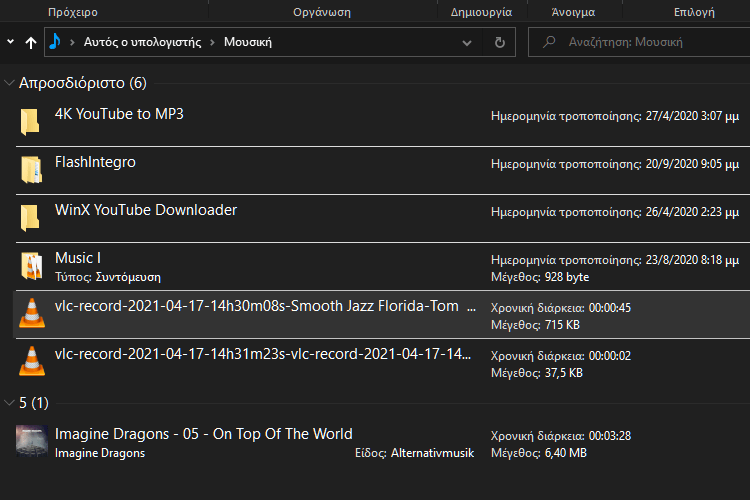Viewport: 750px width, 500px height.
Task: Select VLC cone icon of 14h31m23s recording
Action: pos(32,361)
